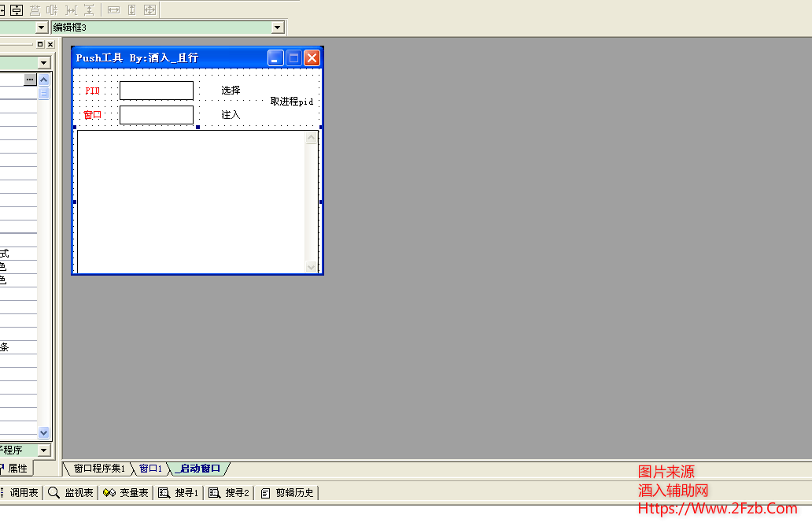
Task: Open the 搜寻1 search panel
Action: [178, 492]
